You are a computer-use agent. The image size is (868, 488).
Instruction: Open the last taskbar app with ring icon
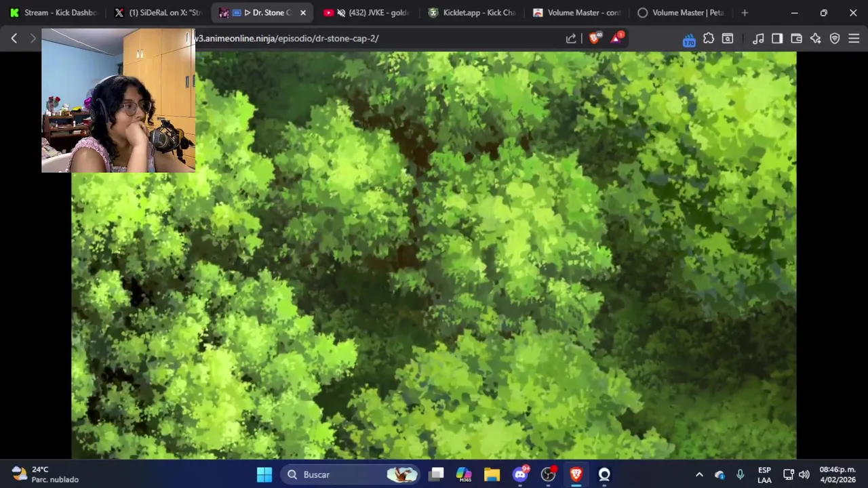pos(604,474)
